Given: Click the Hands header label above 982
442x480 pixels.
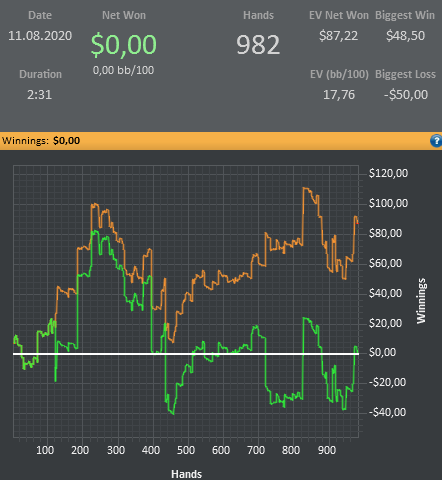Looking at the screenshot, I should click(258, 15).
